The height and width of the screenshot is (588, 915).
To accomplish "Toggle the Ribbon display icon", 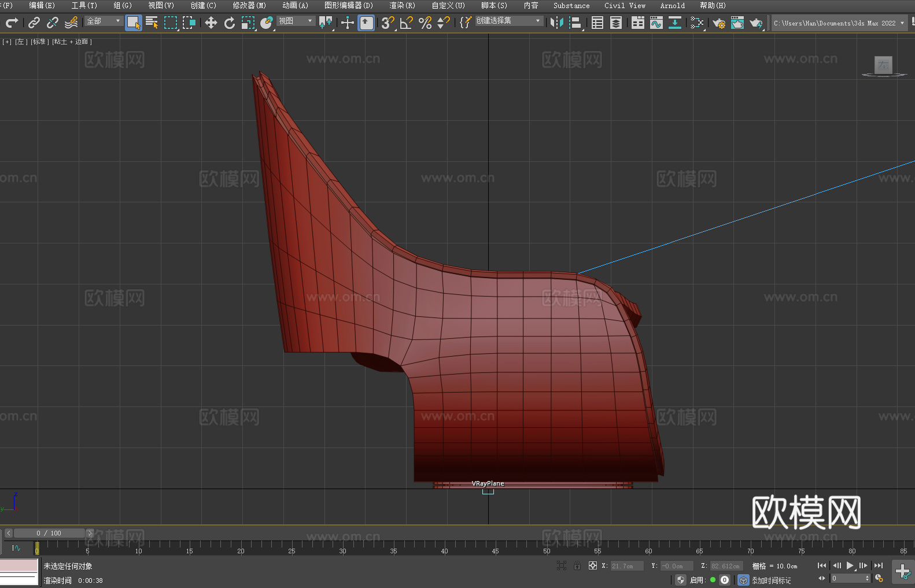I will click(x=638, y=23).
